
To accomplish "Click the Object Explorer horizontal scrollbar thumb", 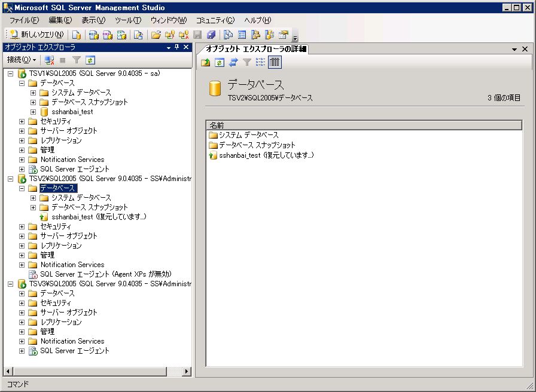I will coord(90,372).
